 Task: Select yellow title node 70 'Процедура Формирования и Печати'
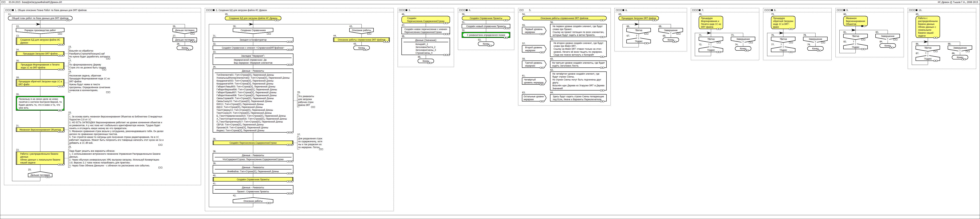click(711, 22)
